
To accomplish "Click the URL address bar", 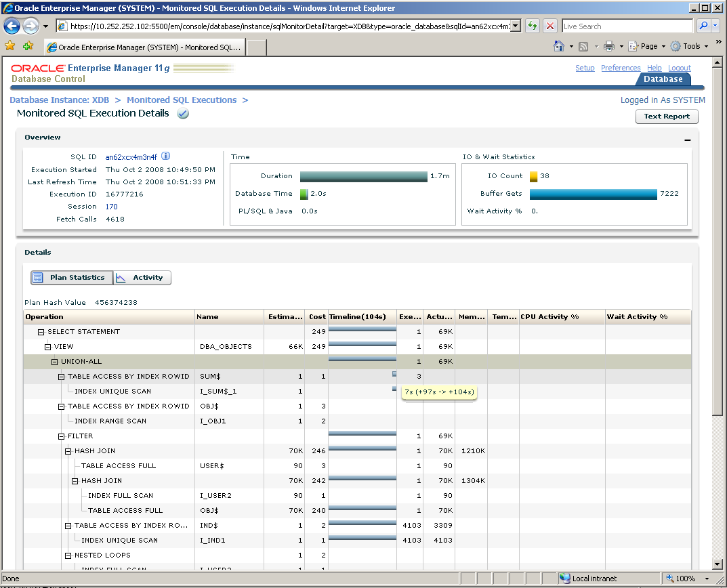I will [284, 26].
